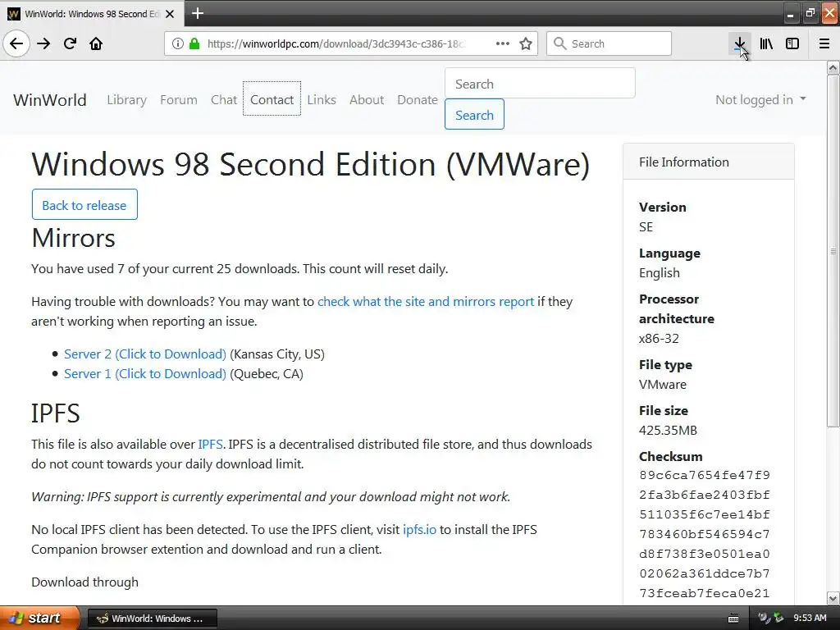
Task: Open the Chat nav item
Action: point(223,100)
